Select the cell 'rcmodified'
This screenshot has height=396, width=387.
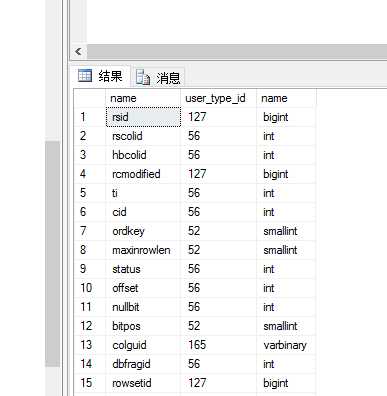(143, 174)
